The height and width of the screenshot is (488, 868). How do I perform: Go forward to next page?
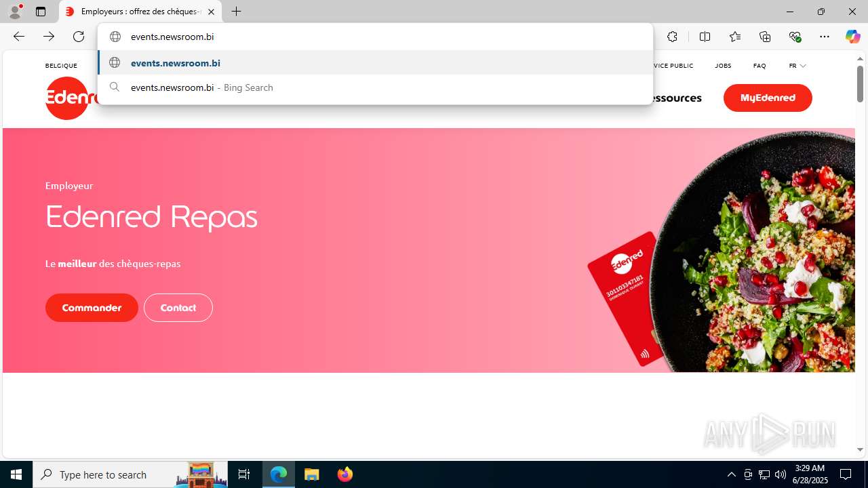coord(49,37)
